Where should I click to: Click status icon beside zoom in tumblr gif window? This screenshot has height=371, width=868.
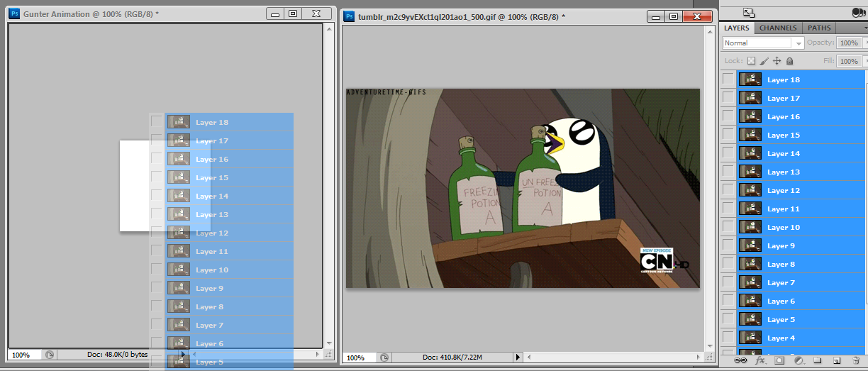tap(384, 358)
